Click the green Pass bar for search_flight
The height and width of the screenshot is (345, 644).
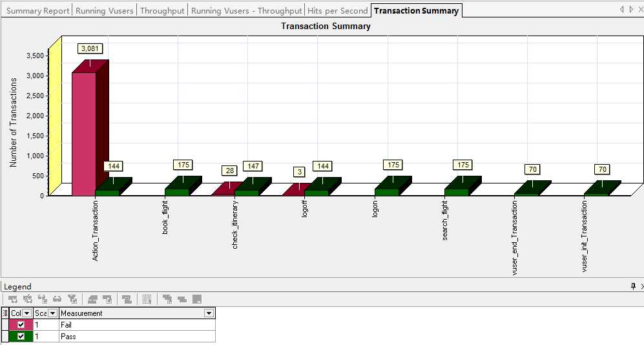[456, 193]
